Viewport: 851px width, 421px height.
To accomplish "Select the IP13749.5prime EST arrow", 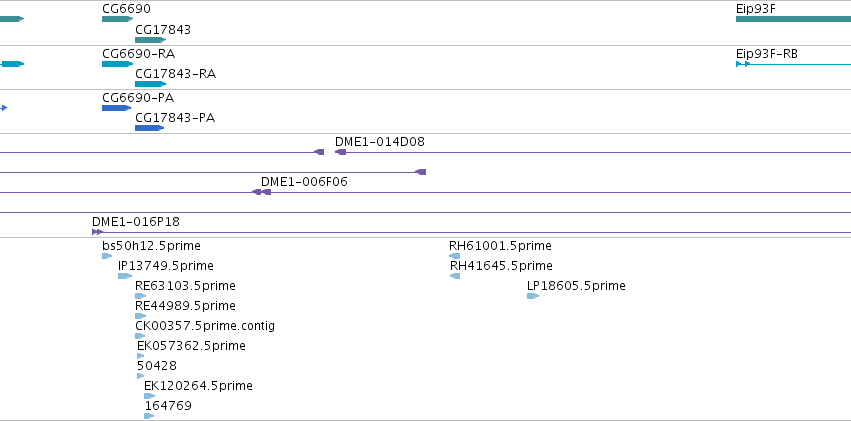I will [125, 276].
